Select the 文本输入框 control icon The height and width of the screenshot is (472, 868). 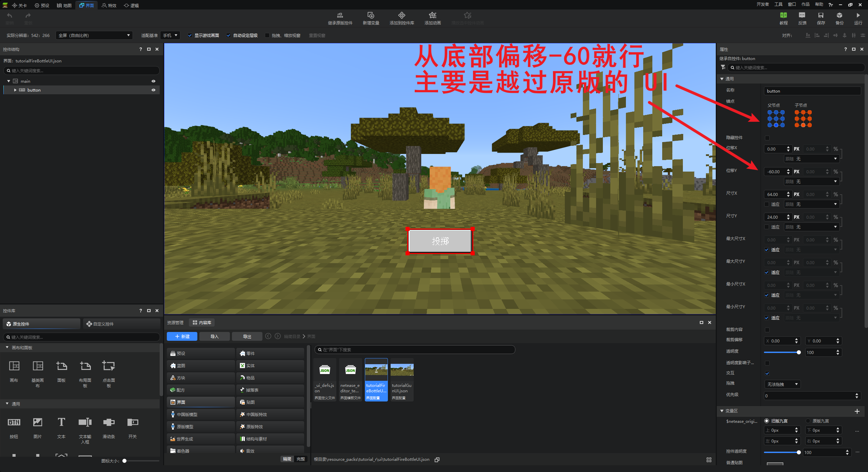pos(85,422)
